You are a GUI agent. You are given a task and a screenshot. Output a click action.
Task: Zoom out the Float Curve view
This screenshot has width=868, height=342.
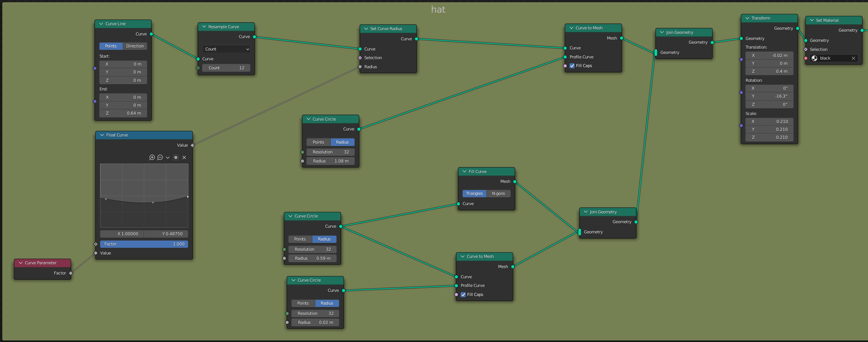pos(160,157)
